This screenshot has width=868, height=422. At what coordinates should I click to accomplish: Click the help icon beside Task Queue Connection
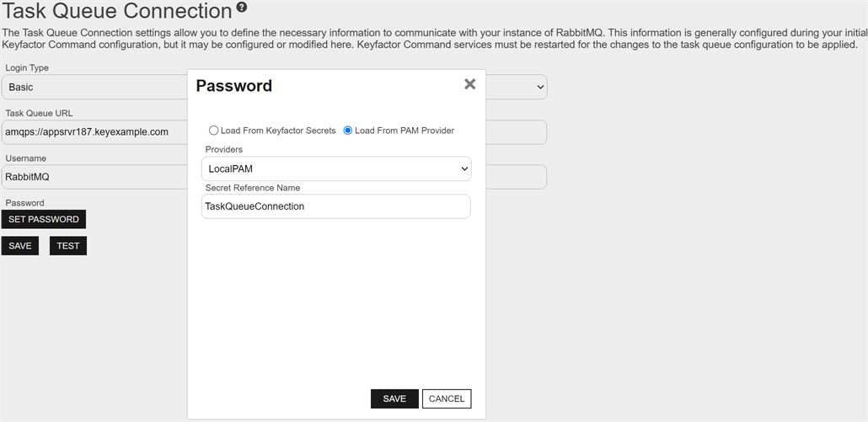242,8
